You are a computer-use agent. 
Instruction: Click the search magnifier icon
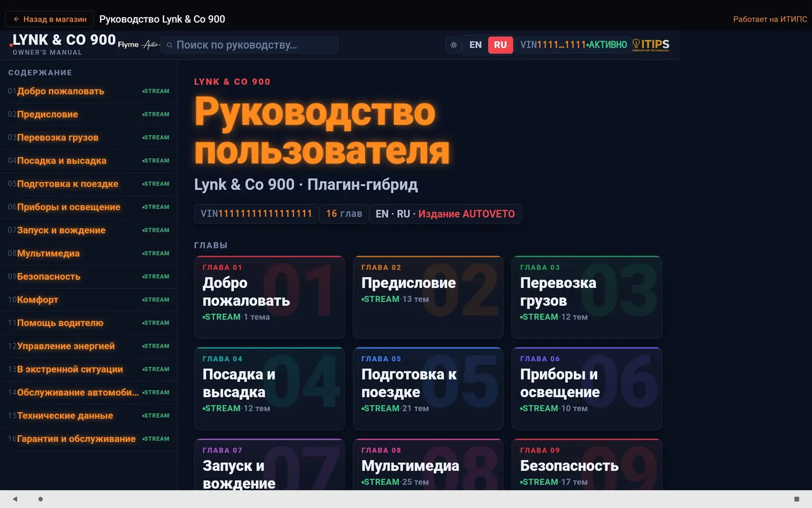170,45
